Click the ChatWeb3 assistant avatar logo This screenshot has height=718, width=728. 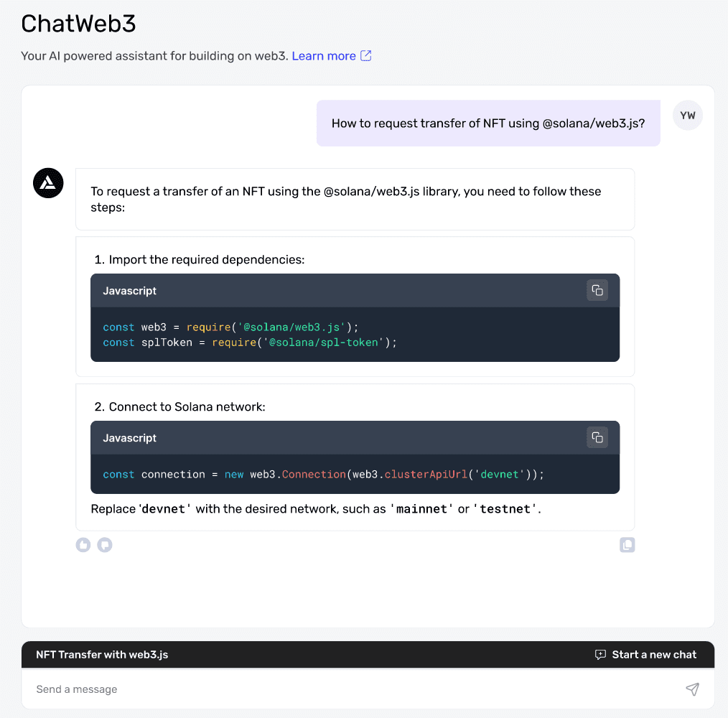pos(47,183)
